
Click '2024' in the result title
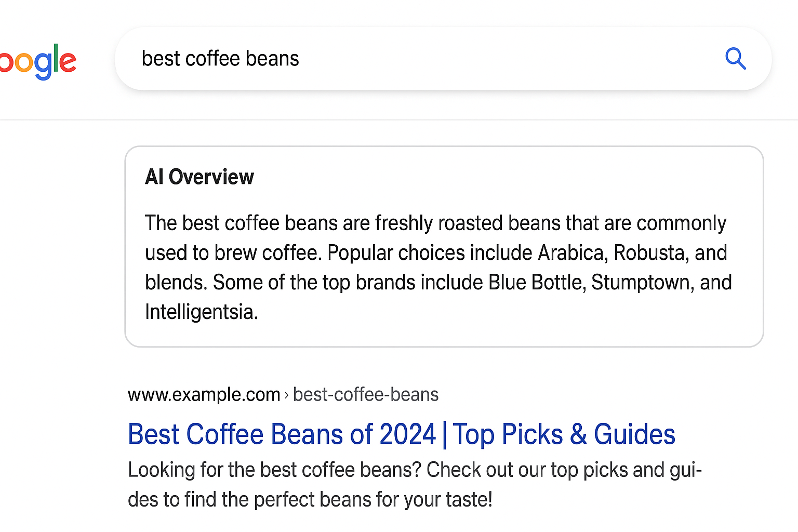point(408,434)
